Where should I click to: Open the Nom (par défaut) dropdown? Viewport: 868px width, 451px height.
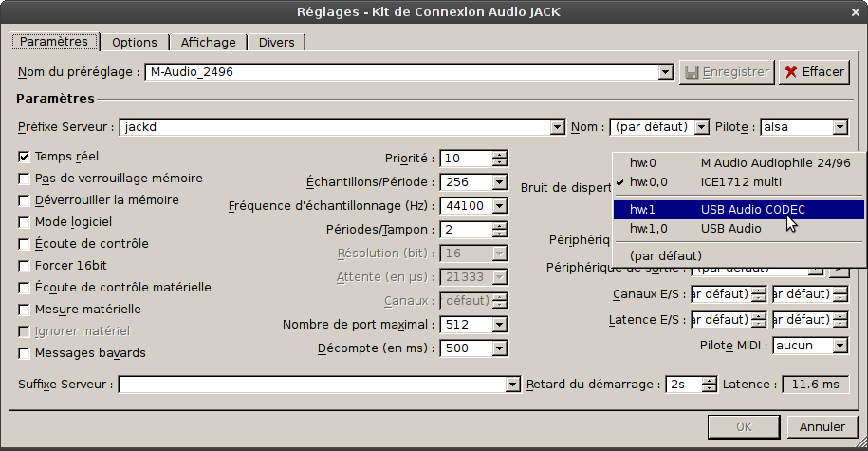click(x=701, y=127)
